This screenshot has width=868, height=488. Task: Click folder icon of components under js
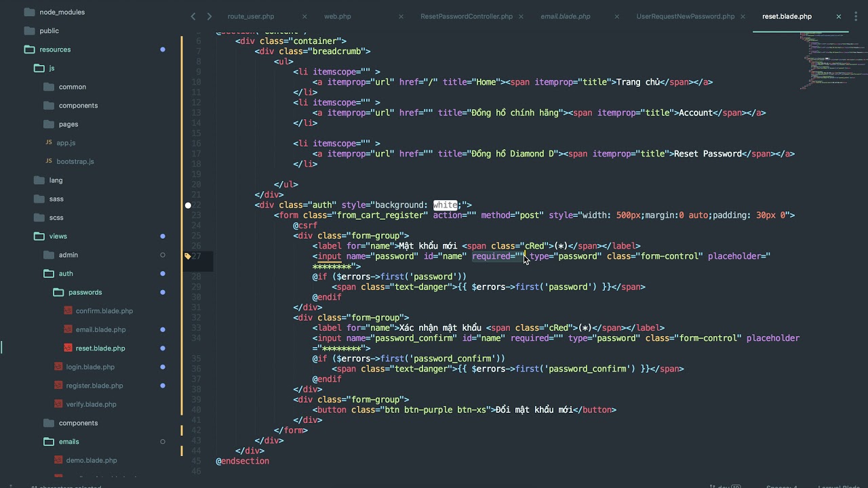coord(48,105)
